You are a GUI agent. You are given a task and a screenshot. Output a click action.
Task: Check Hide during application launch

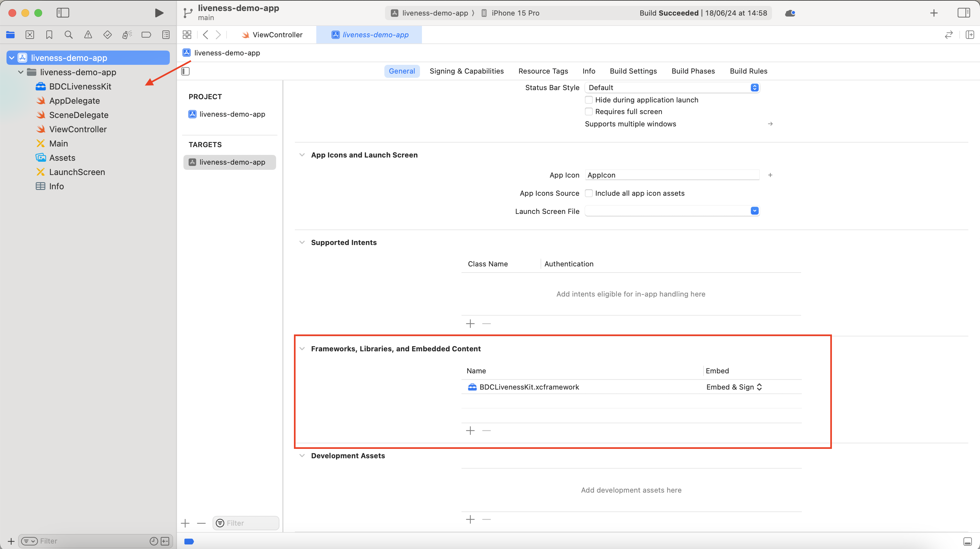coord(589,100)
